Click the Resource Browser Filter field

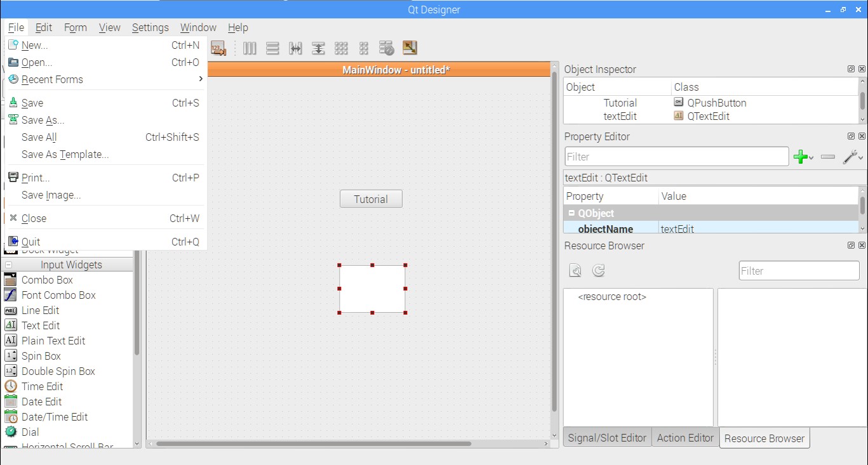pyautogui.click(x=799, y=271)
